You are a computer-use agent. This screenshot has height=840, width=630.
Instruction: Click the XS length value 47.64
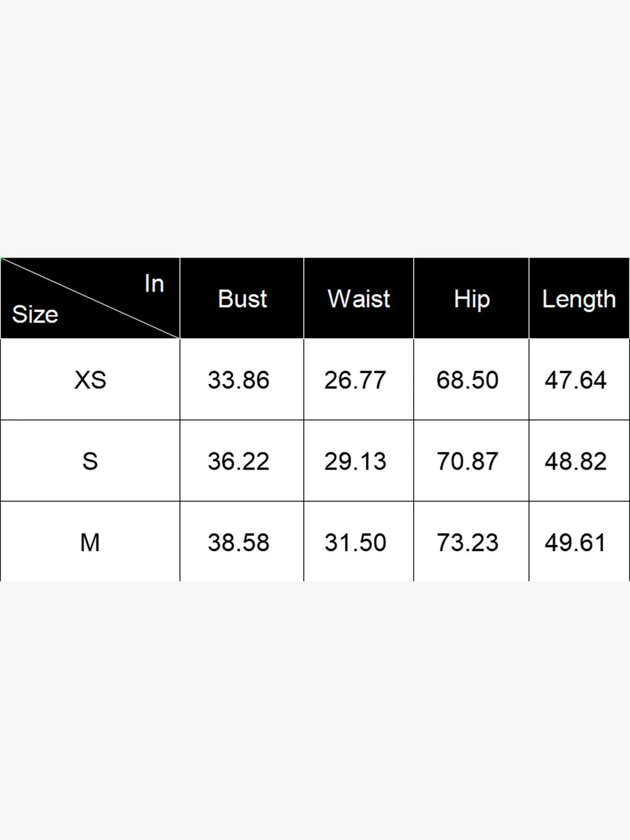point(575,380)
